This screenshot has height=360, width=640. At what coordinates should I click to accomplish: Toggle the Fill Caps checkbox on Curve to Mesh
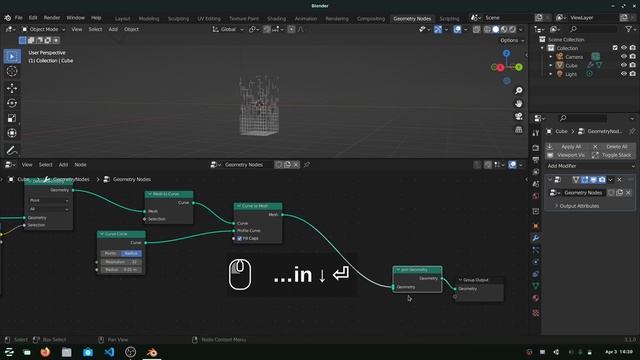pos(240,238)
